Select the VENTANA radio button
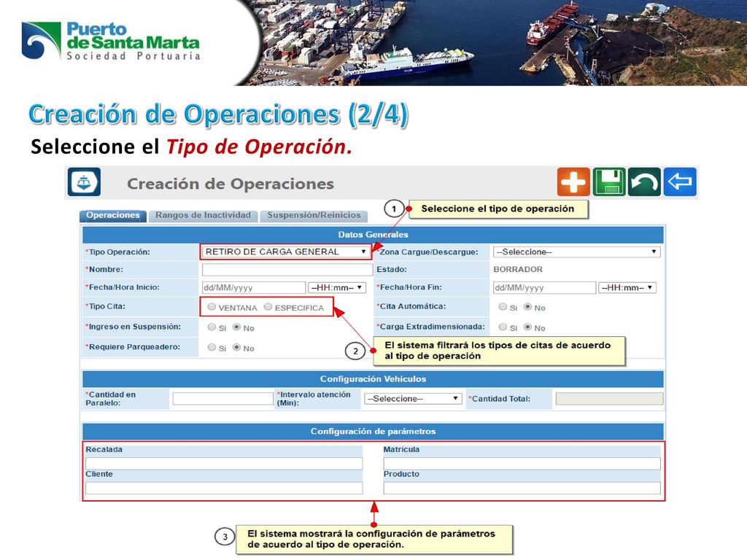 212,307
